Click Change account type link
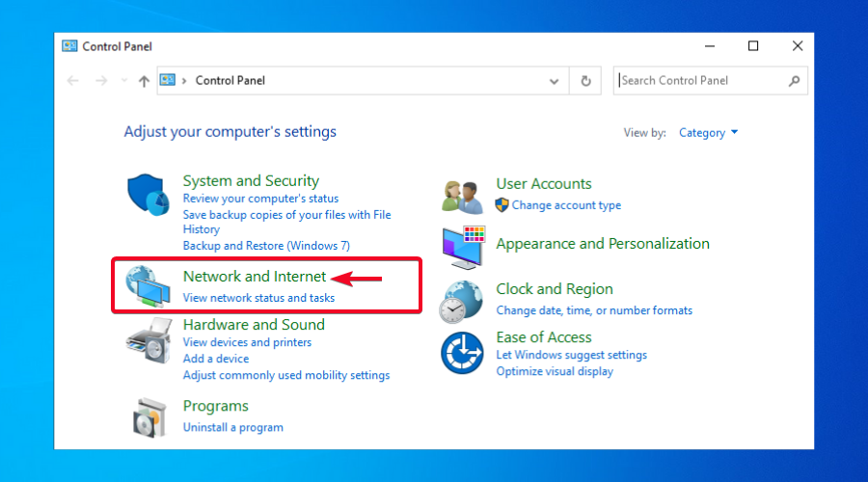Image resolution: width=868 pixels, height=482 pixels. [566, 205]
